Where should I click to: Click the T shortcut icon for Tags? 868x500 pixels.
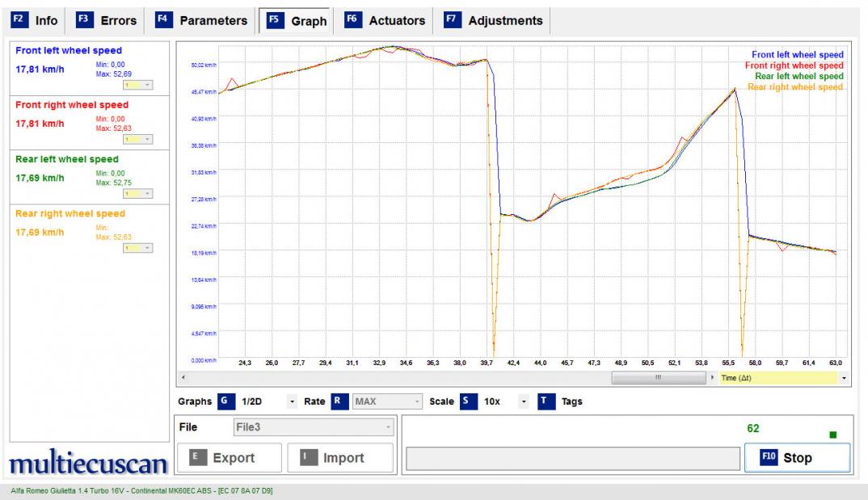546,401
